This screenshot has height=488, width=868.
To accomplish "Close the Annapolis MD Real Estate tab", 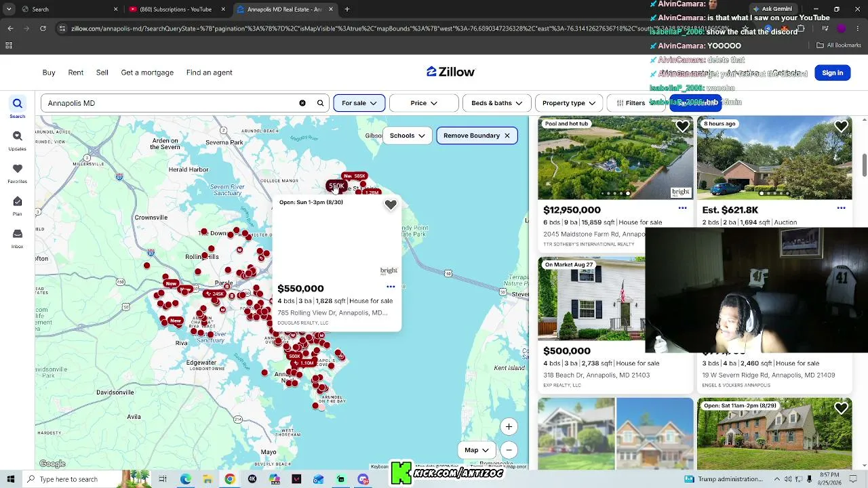I will (331, 9).
